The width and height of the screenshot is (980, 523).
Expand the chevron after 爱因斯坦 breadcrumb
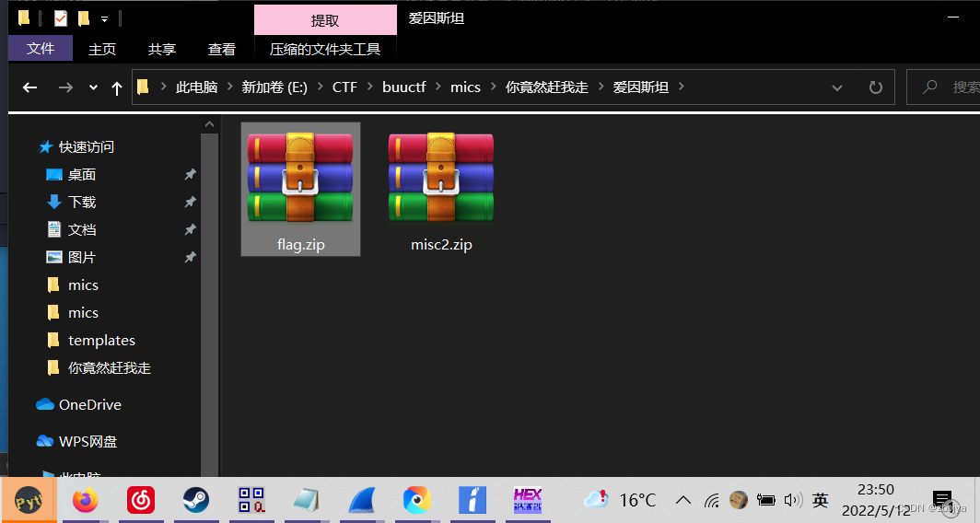(682, 87)
